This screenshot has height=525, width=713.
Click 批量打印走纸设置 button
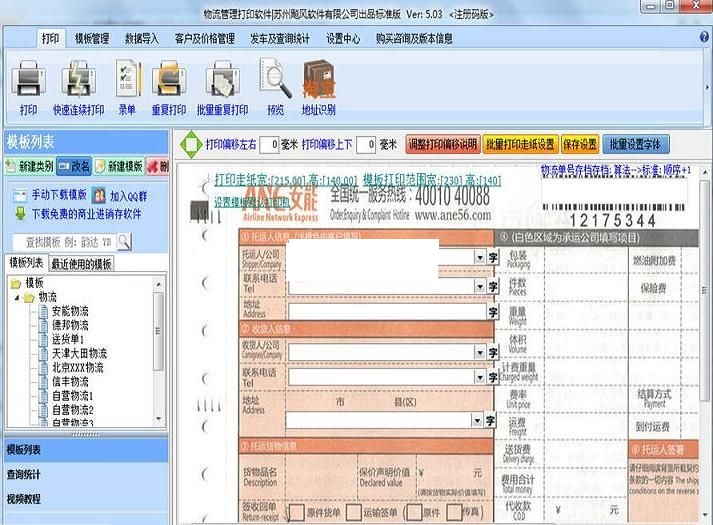pyautogui.click(x=520, y=145)
